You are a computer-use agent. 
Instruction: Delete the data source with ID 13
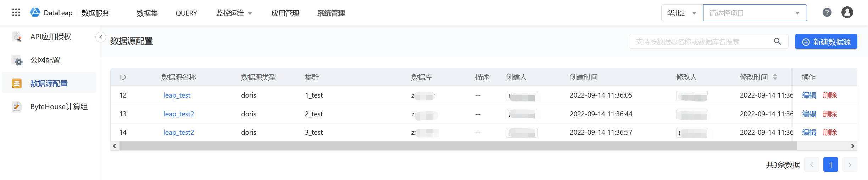click(830, 114)
